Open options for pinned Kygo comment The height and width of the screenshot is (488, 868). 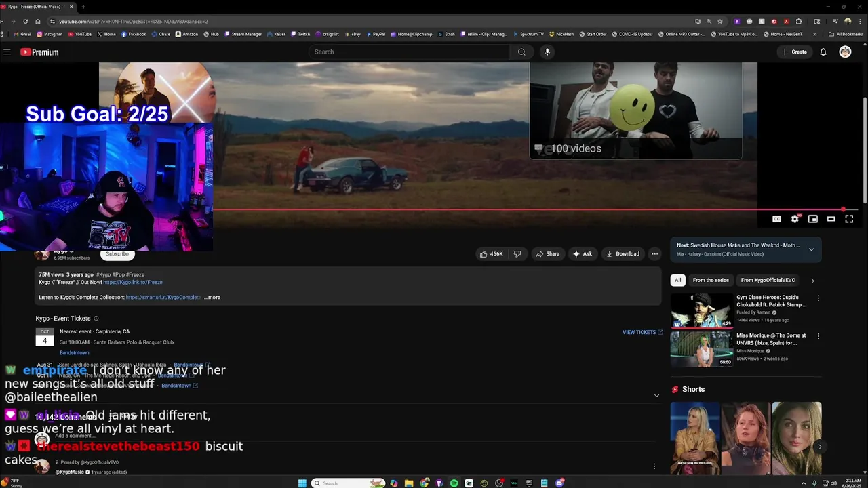coord(654,466)
